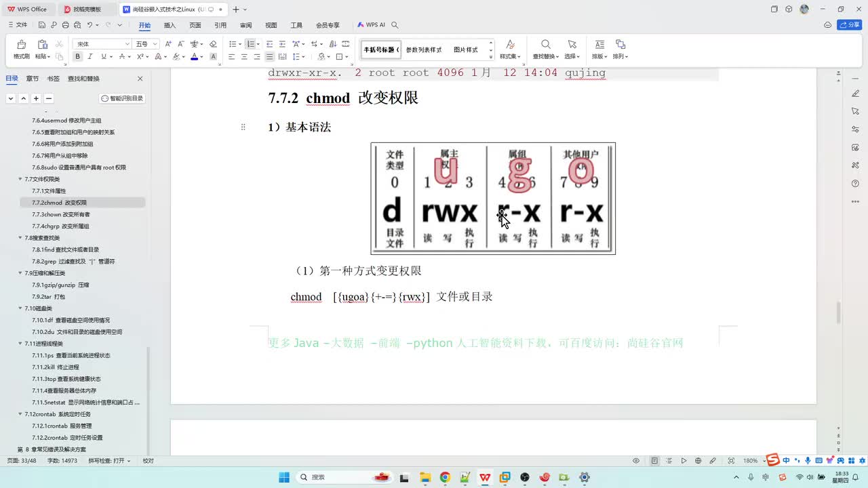Open the 插入 ribbon tab
This screenshot has height=488, width=868.
[170, 25]
